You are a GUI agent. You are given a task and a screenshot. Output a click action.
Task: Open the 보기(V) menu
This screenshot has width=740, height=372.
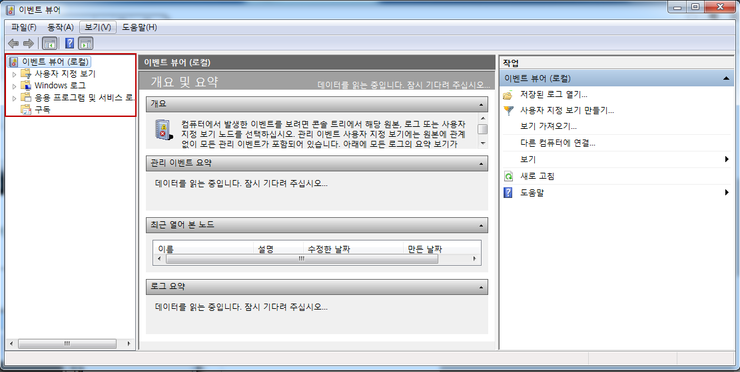98,27
